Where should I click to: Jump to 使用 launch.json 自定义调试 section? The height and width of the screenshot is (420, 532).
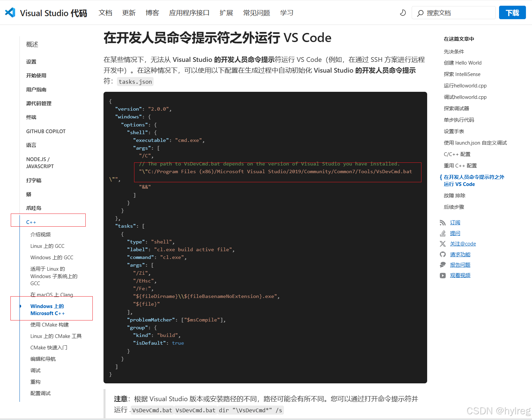475,143
